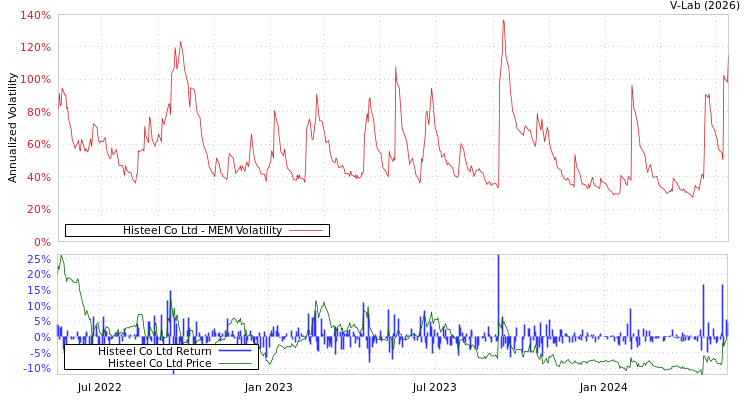
Task: Click the 100% label on the volatility axis
Action: coord(35,80)
